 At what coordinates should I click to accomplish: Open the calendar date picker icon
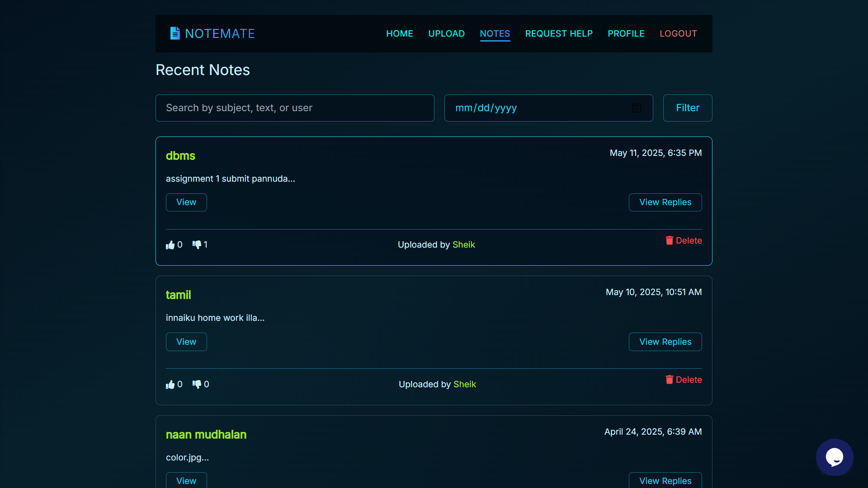point(636,108)
